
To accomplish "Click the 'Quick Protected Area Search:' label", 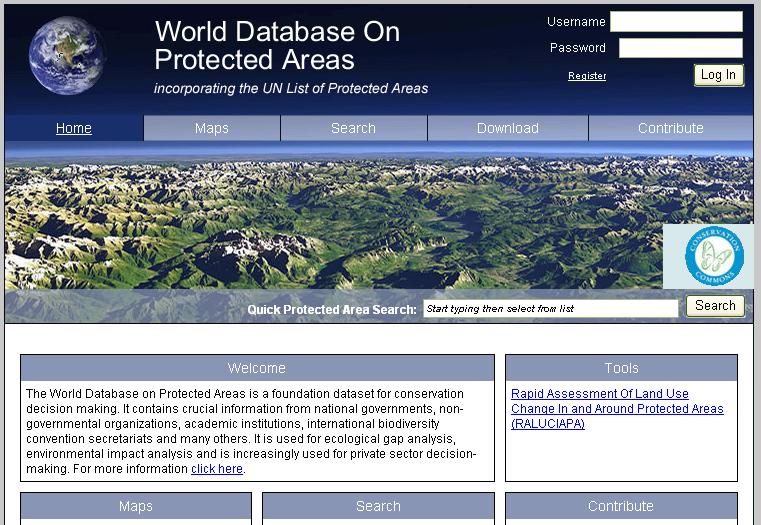I will pyautogui.click(x=332, y=310).
